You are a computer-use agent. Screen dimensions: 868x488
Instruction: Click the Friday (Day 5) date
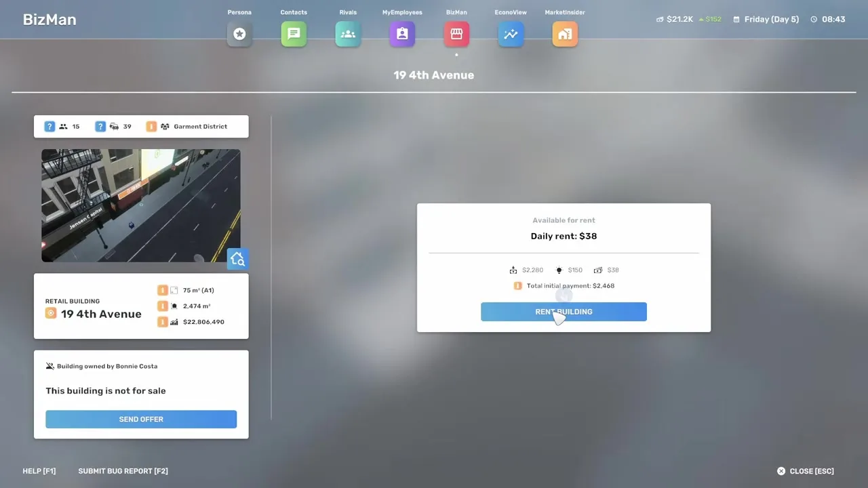pyautogui.click(x=772, y=19)
